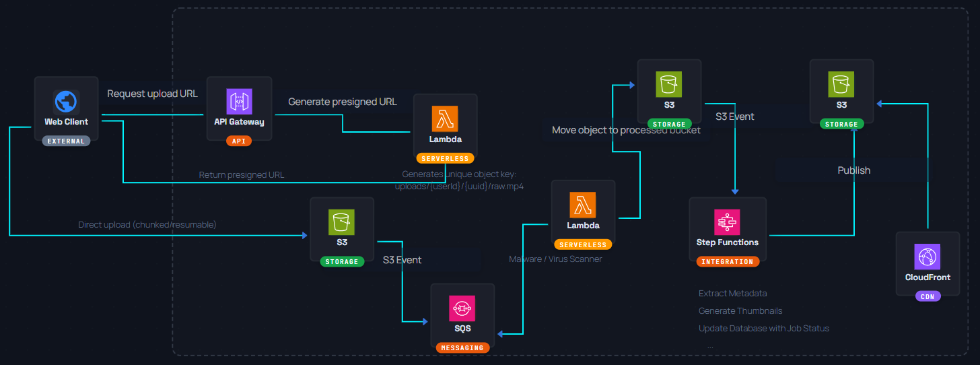
Task: Select the Web Client globe icon
Action: (66, 102)
